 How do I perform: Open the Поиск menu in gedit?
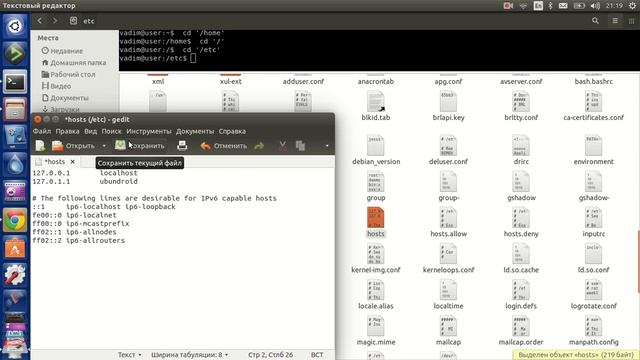click(x=111, y=131)
